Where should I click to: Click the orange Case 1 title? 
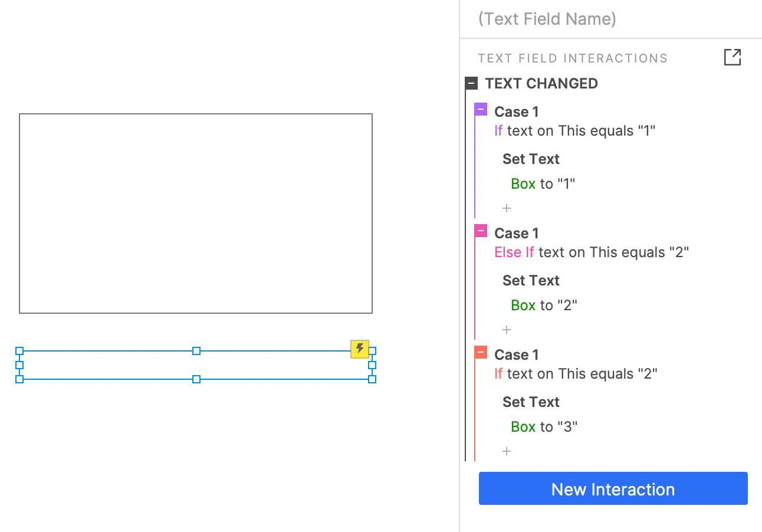pos(517,354)
